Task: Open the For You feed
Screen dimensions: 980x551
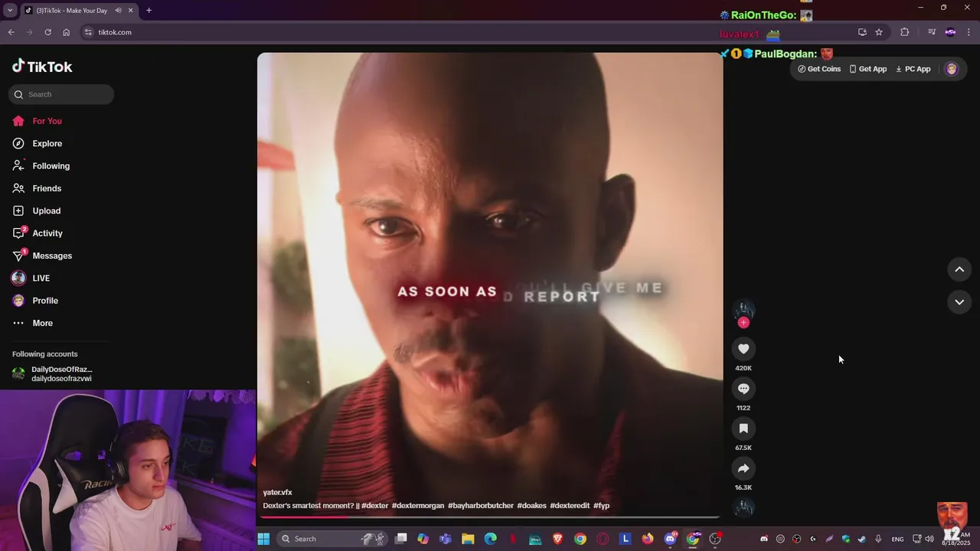Action: pyautogui.click(x=37, y=121)
